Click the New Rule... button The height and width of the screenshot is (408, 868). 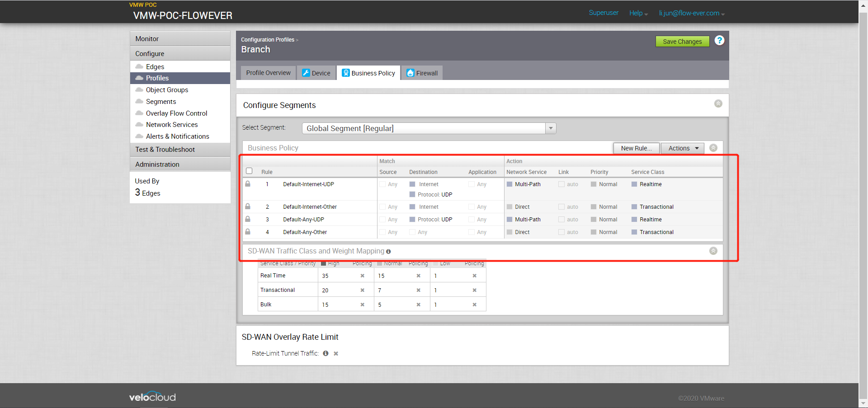tap(636, 148)
